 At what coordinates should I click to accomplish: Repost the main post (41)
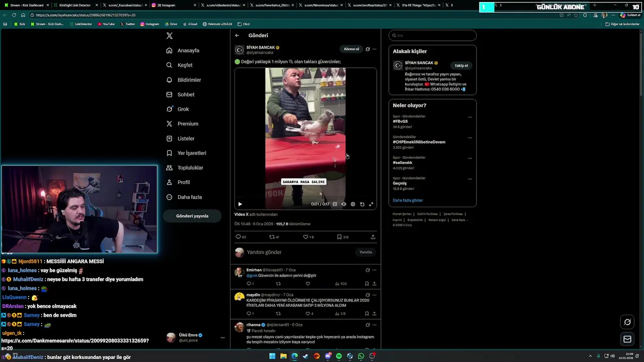[x=274, y=237]
